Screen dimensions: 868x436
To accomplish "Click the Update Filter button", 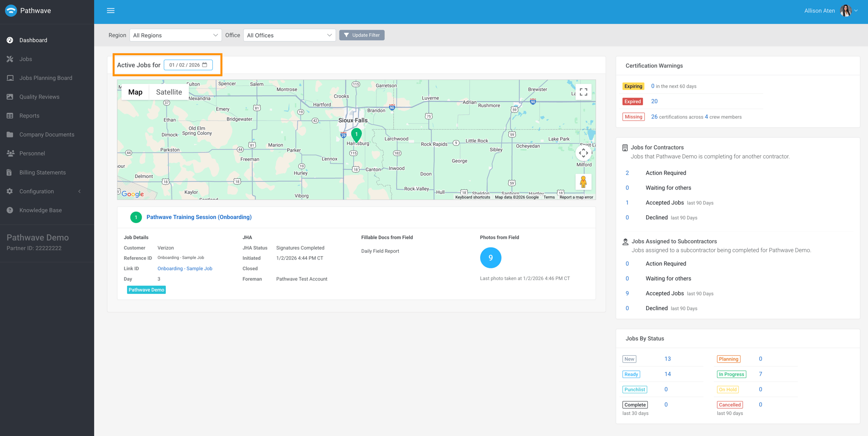I will [362, 35].
